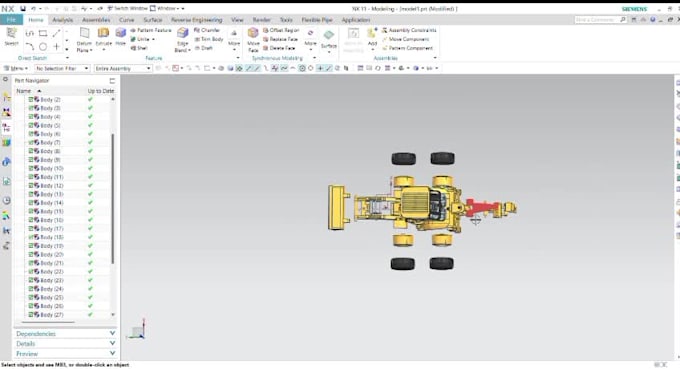
Task: Open History clock icon in resource bar
Action: tap(7, 200)
